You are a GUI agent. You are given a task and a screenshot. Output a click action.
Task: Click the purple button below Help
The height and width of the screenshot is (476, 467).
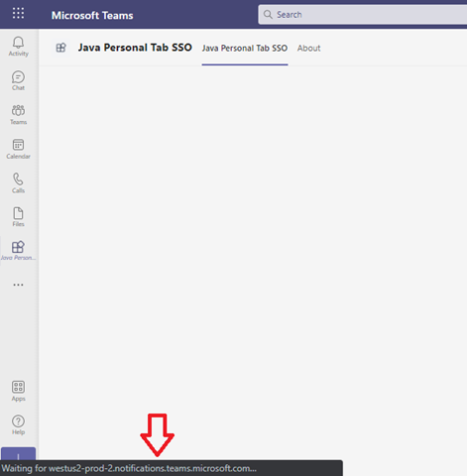click(x=18, y=453)
